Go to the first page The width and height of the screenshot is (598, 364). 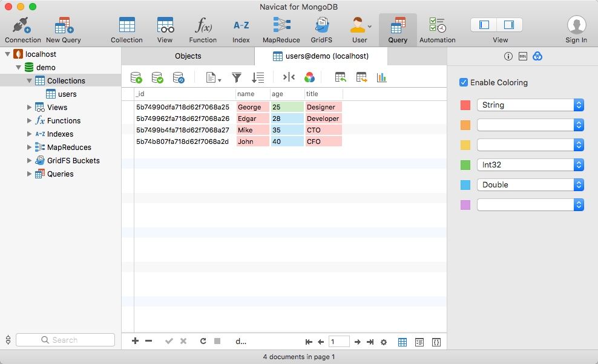(309, 342)
